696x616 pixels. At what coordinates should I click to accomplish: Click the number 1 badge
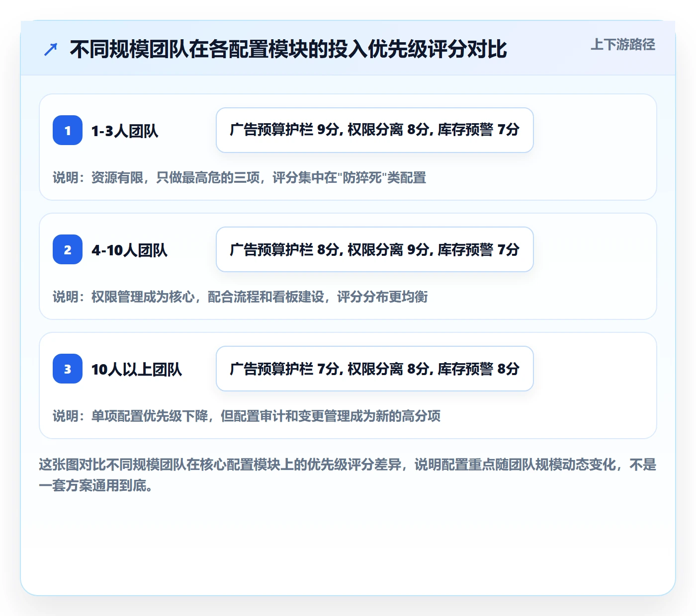pyautogui.click(x=68, y=130)
